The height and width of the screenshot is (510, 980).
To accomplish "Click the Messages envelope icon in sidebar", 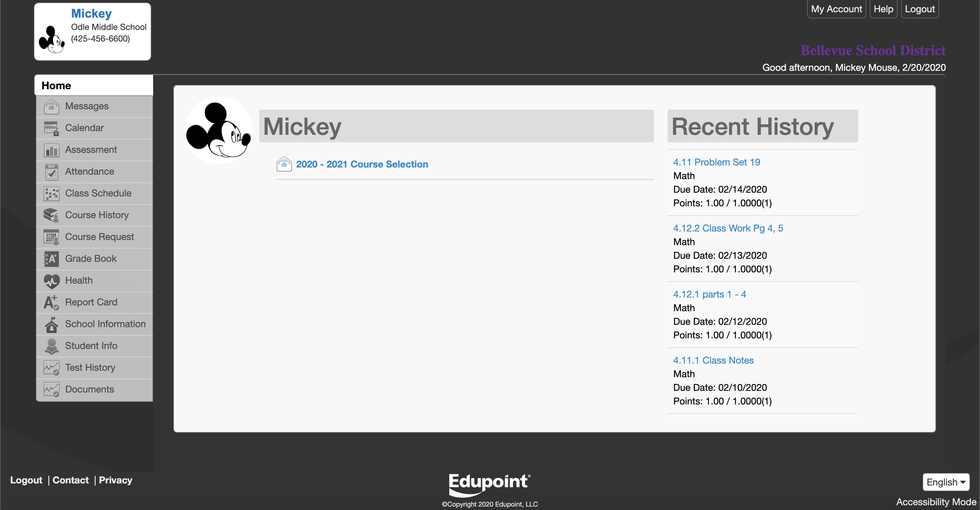I will [x=51, y=107].
